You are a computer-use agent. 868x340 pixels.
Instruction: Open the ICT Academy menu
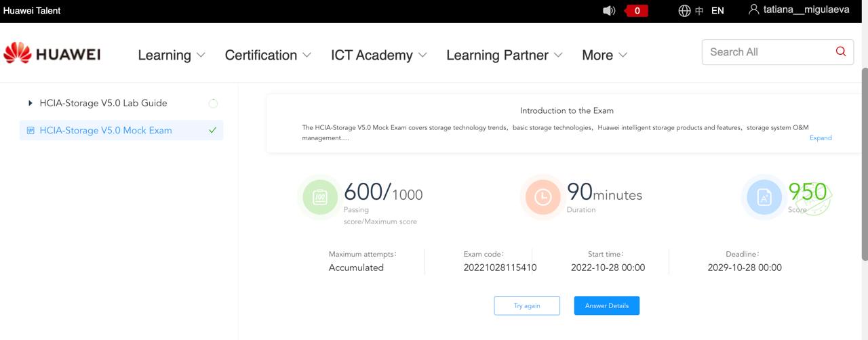378,55
